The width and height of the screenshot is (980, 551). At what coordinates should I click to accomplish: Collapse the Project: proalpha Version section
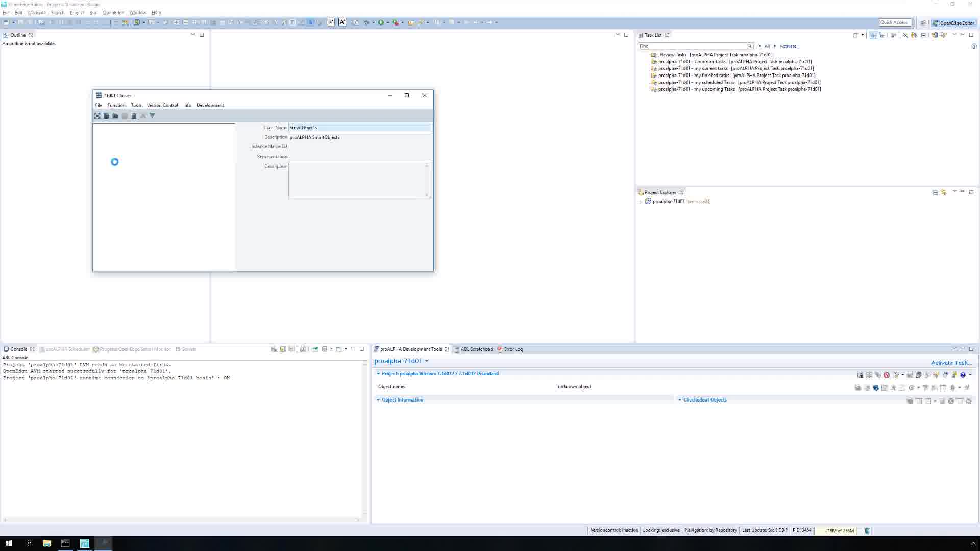tap(378, 374)
